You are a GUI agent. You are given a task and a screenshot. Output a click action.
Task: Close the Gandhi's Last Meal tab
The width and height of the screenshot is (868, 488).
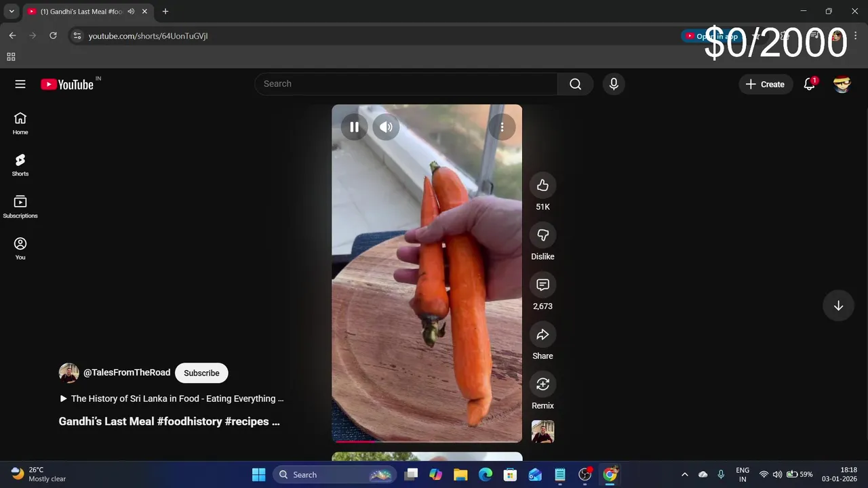tap(144, 12)
